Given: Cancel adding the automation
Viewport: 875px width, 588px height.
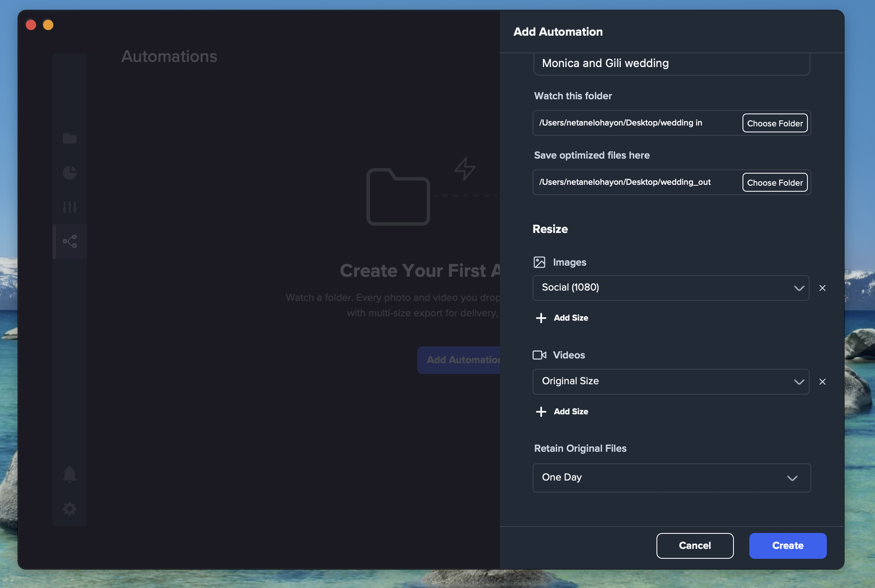Looking at the screenshot, I should (695, 546).
